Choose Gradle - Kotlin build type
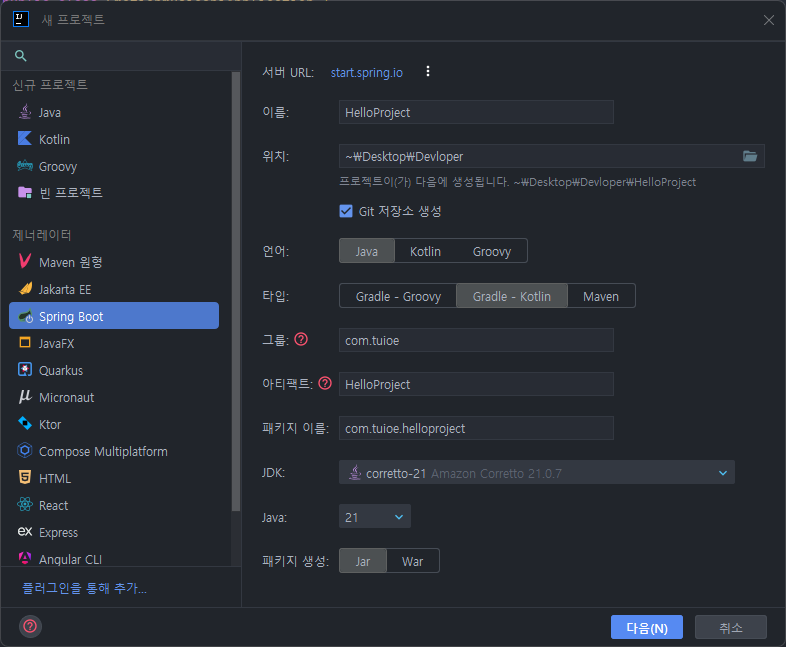Image resolution: width=786 pixels, height=647 pixels. [512, 296]
